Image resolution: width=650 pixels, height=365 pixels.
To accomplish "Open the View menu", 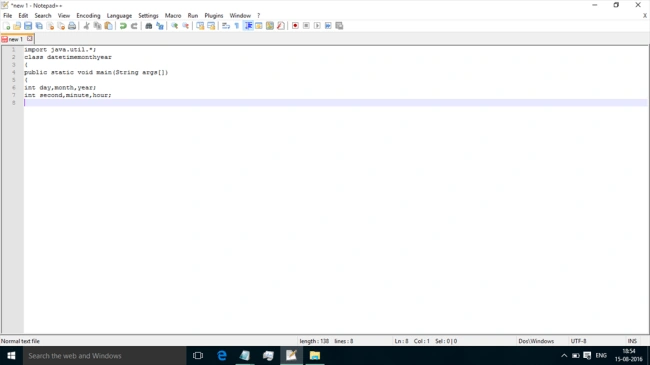I will 63,15.
